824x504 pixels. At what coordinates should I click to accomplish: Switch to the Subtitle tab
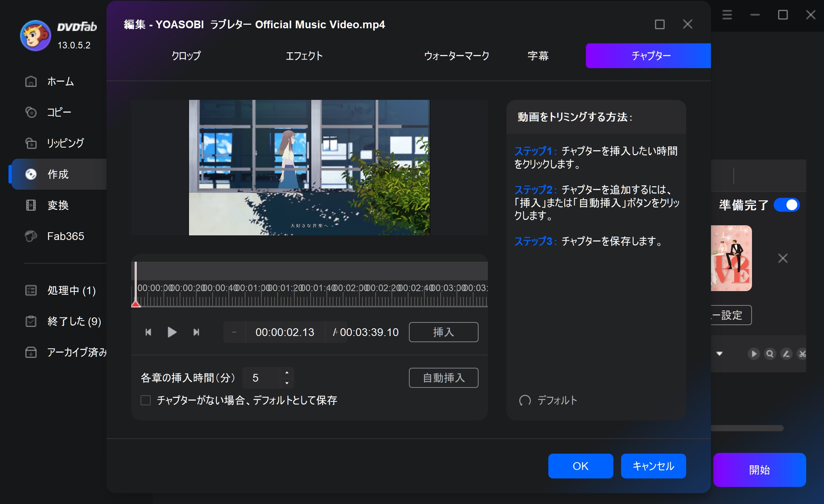pos(538,56)
